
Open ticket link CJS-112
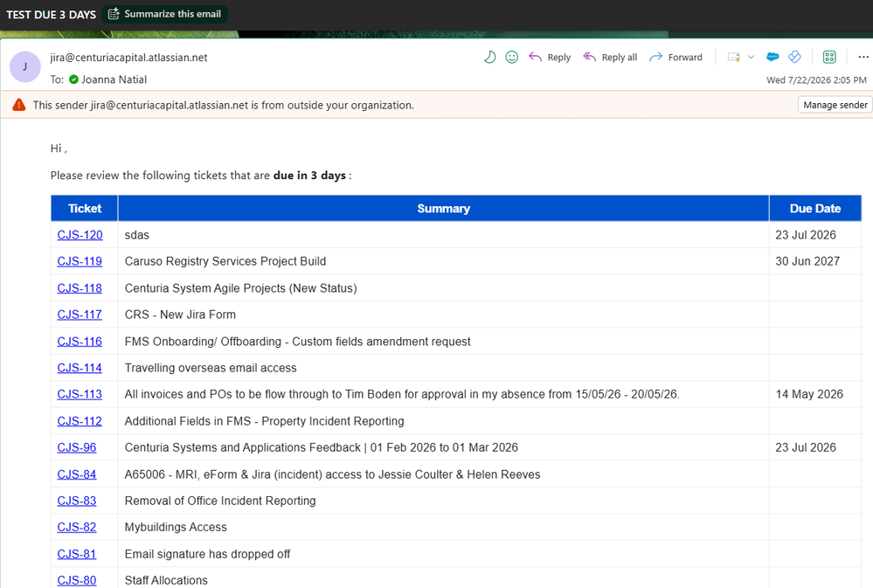coord(80,421)
